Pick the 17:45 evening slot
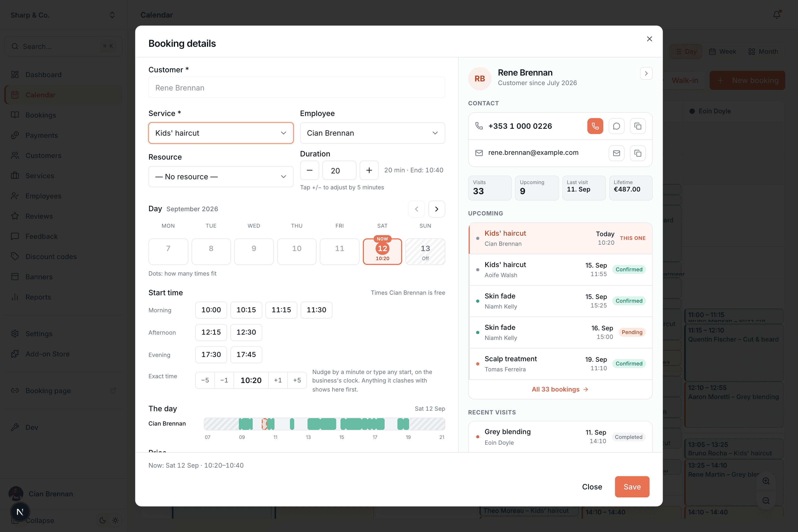This screenshot has height=532, width=798. click(246, 355)
